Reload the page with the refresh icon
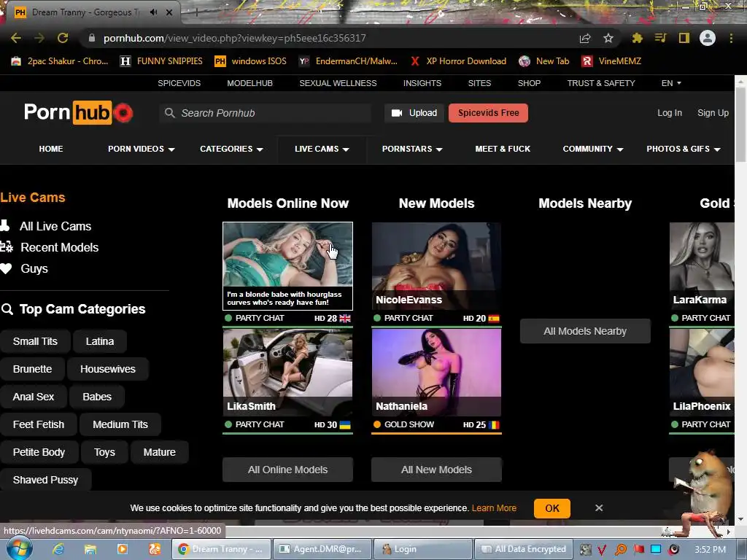The width and height of the screenshot is (747, 560). (x=63, y=38)
